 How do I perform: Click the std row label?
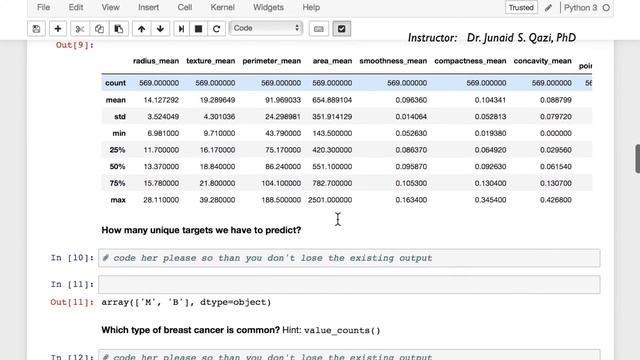tap(120, 117)
